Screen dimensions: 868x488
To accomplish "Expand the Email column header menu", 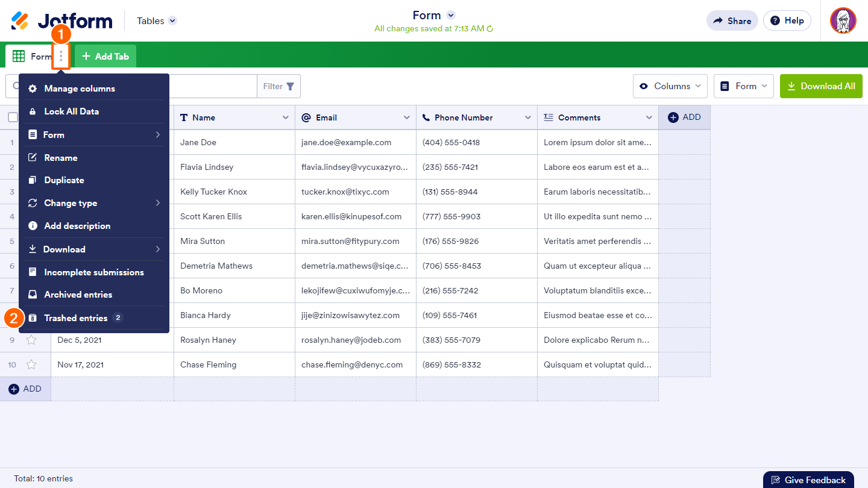I will point(407,117).
